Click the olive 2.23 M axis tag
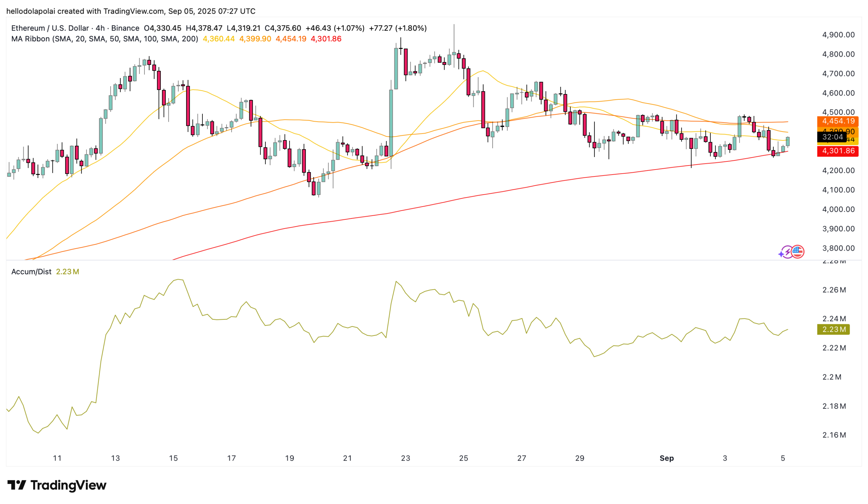 833,329
